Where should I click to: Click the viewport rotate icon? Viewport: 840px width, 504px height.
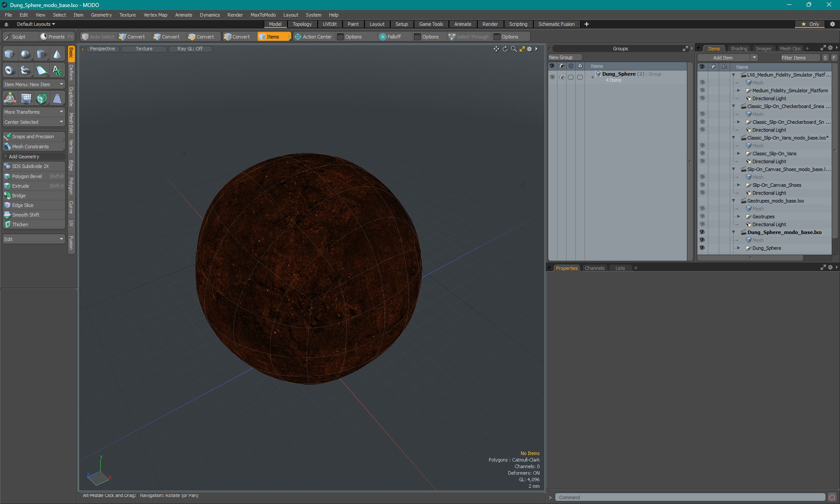tap(505, 49)
